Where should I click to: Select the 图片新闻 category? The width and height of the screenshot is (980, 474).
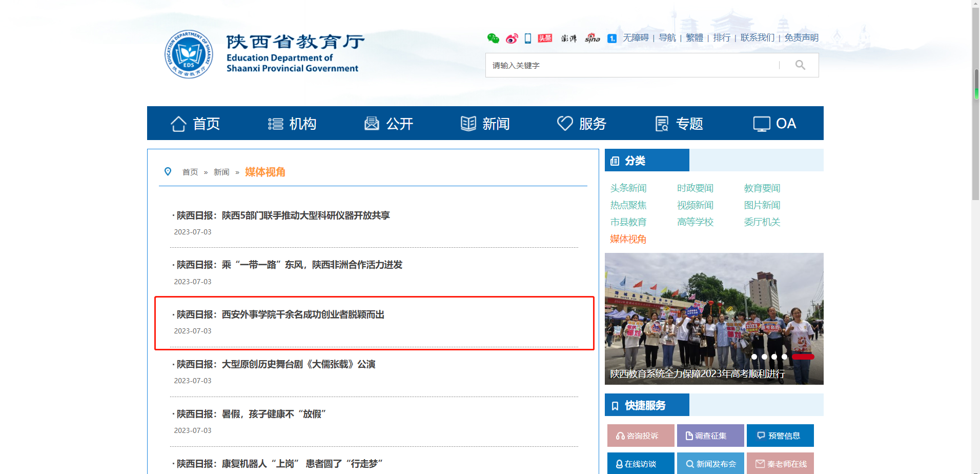click(762, 205)
